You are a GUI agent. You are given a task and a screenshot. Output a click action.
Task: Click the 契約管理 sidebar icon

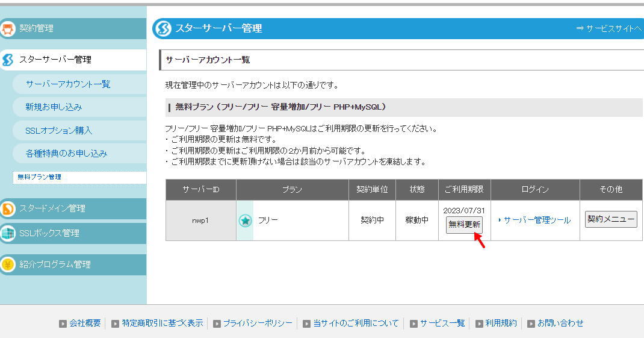pyautogui.click(x=8, y=28)
